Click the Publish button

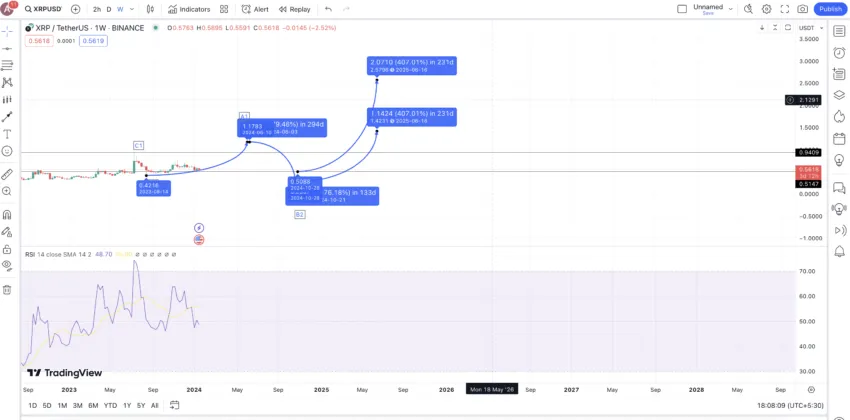830,9
